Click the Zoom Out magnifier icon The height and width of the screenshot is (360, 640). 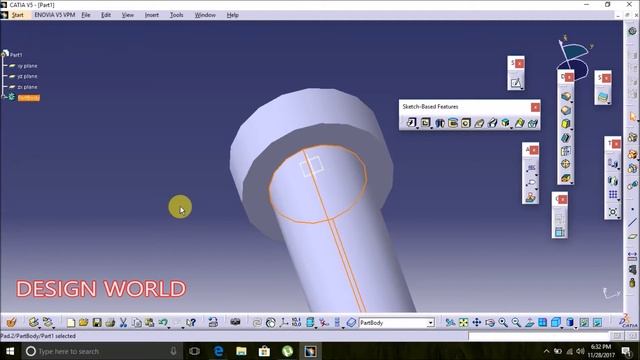coord(516,322)
